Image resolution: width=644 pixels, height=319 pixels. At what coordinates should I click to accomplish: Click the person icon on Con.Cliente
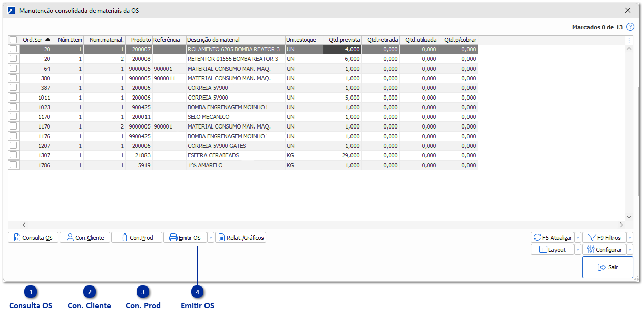click(x=69, y=237)
